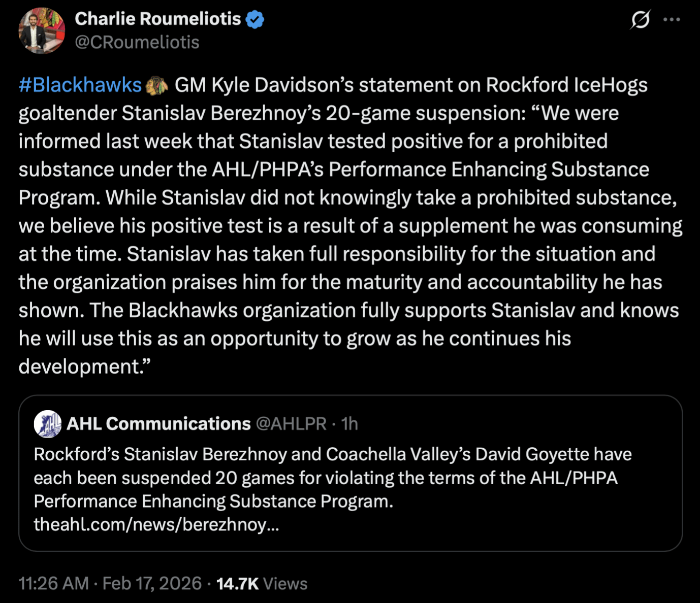
Task: Click the Rockford IceHogs mention in the post
Action: tap(566, 85)
